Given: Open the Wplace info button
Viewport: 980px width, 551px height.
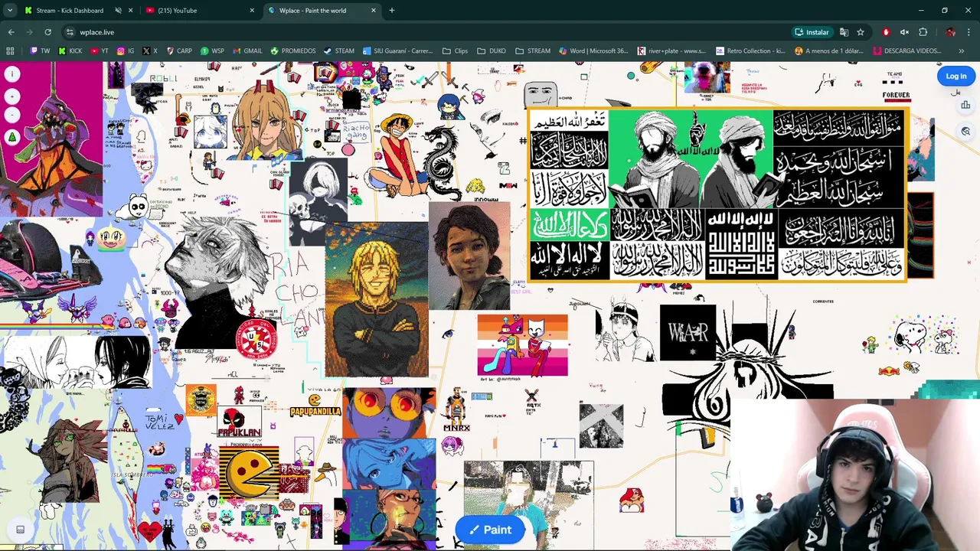Looking at the screenshot, I should [12, 74].
